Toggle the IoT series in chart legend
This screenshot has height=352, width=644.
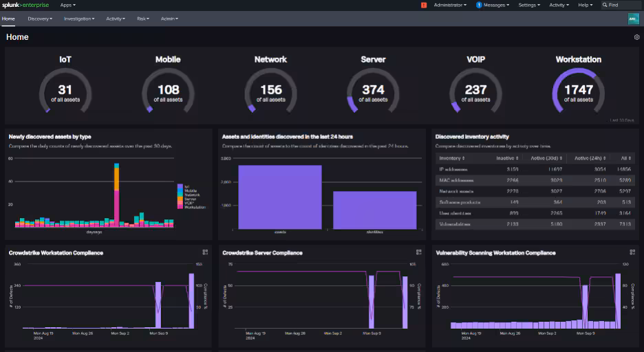(x=186, y=186)
